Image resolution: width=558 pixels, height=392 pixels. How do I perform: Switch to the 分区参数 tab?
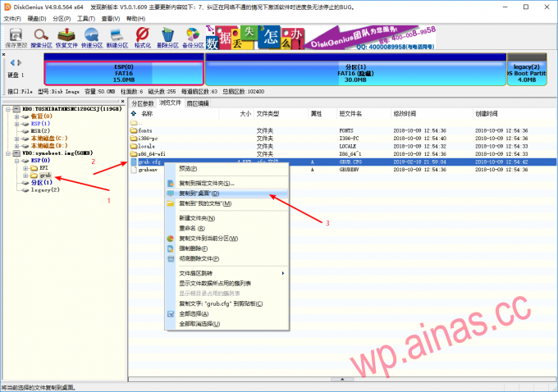(x=143, y=103)
